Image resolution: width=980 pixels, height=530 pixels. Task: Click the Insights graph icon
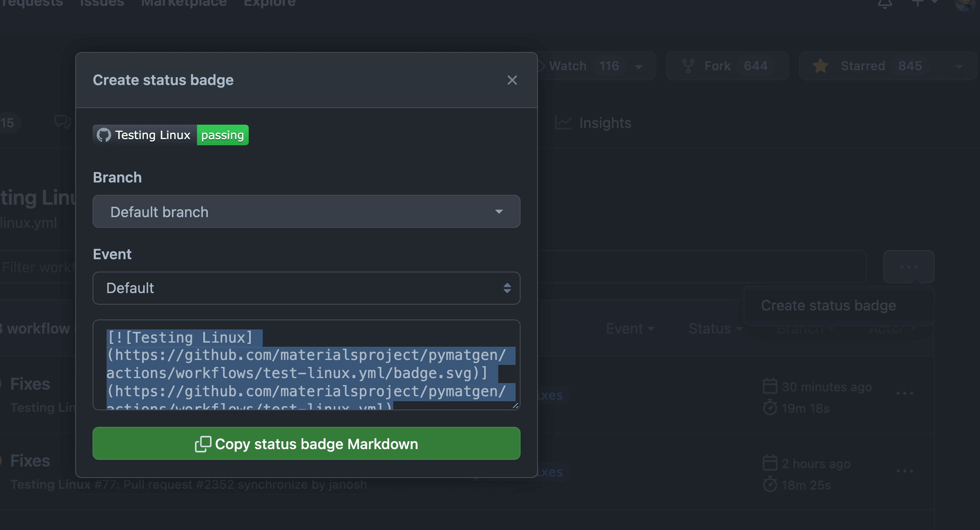click(564, 123)
